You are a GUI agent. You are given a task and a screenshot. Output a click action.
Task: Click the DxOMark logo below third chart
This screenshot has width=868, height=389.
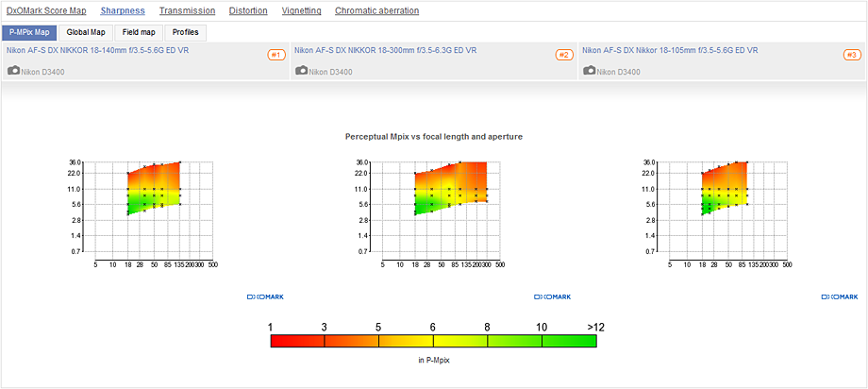tap(840, 297)
